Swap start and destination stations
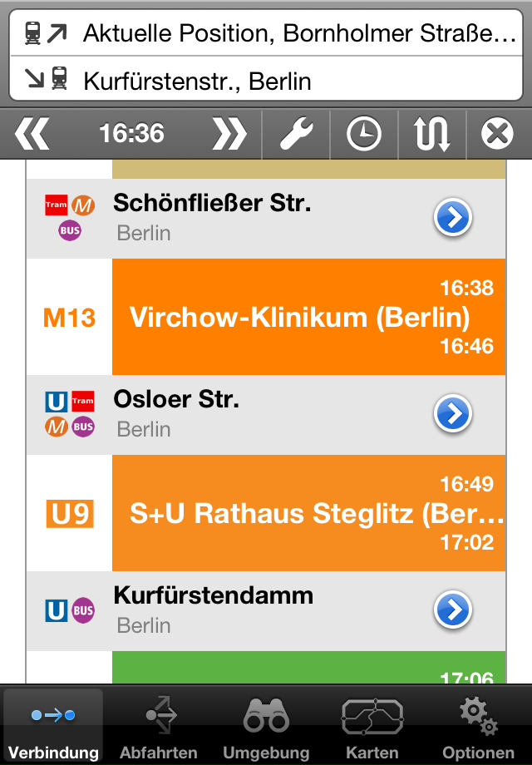 (x=432, y=134)
